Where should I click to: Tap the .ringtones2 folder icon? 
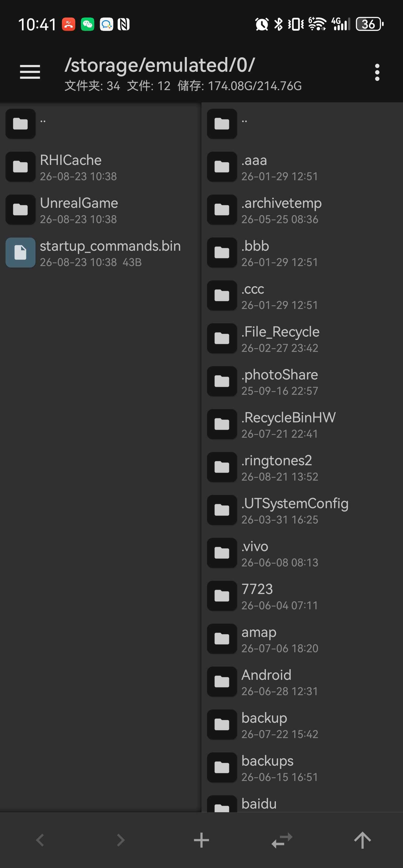click(222, 467)
